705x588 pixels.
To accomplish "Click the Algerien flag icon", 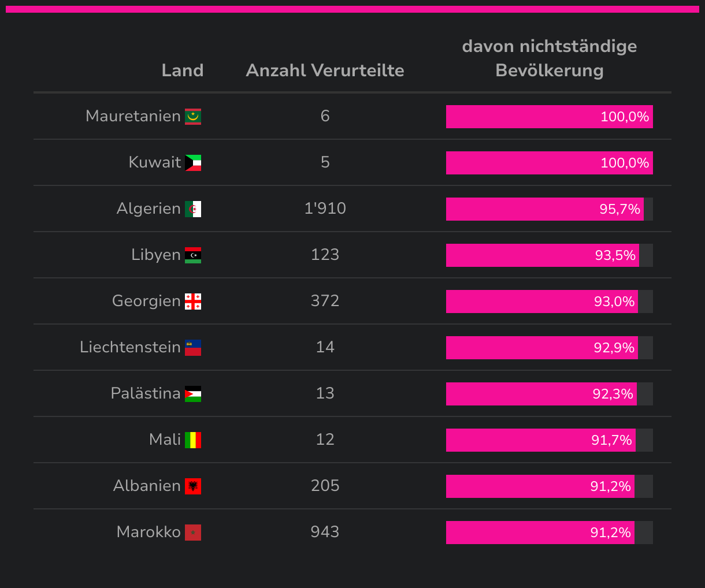I will (193, 209).
